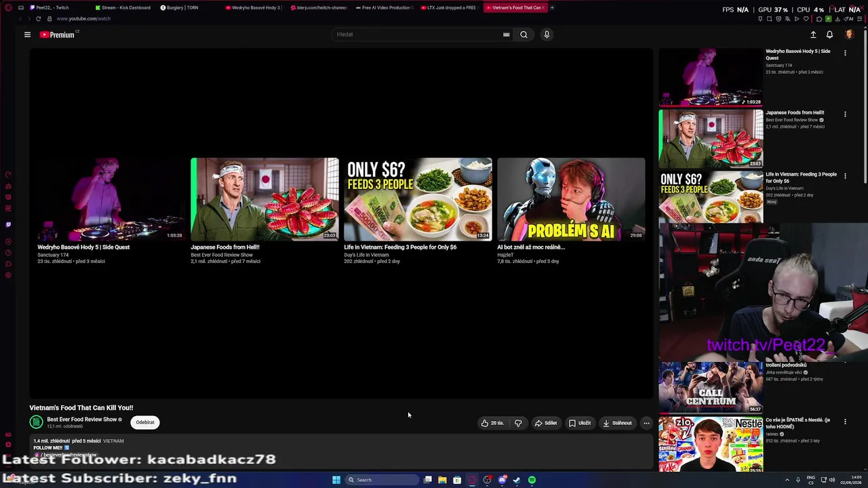The height and width of the screenshot is (488, 868).
Task: Open the YouTube guide hamburger menu
Action: [x=27, y=35]
